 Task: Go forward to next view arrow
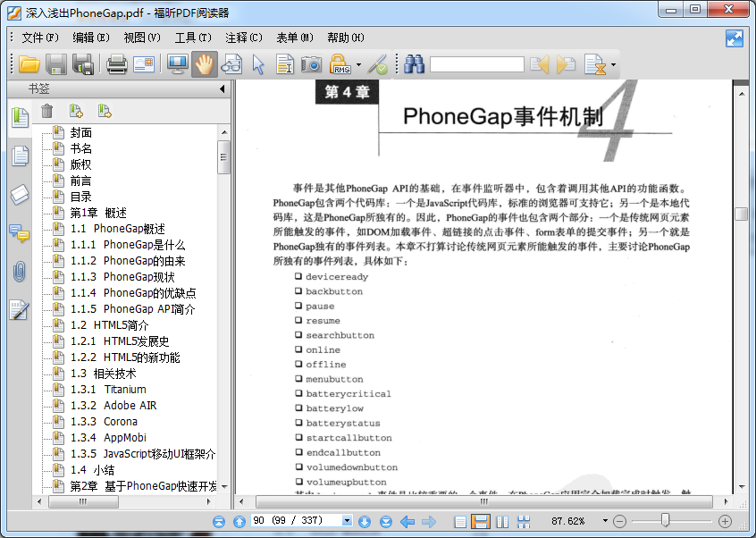click(429, 521)
